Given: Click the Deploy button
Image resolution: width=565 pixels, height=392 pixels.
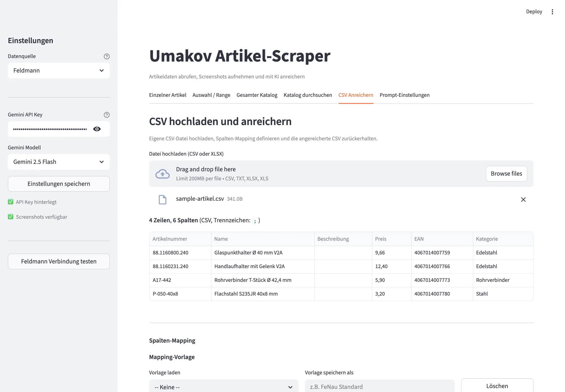Looking at the screenshot, I should click(534, 12).
